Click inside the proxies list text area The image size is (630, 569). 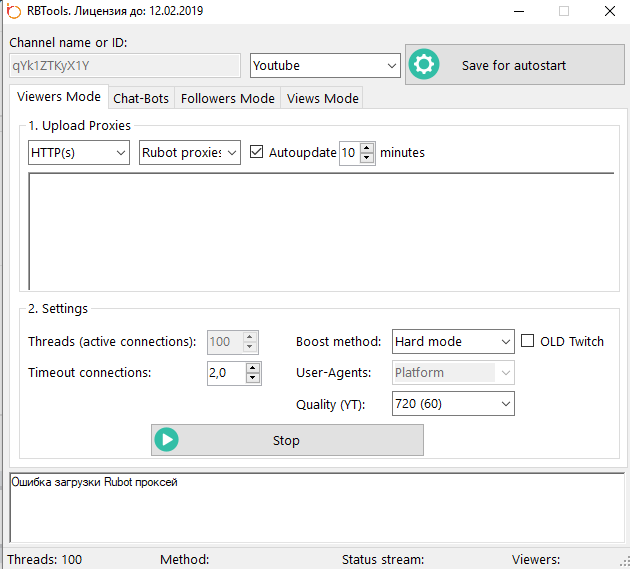320,231
